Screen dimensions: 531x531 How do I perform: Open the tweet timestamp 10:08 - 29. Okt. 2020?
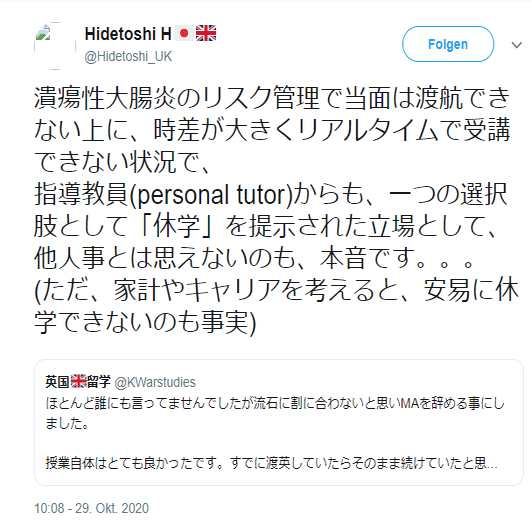point(91,508)
